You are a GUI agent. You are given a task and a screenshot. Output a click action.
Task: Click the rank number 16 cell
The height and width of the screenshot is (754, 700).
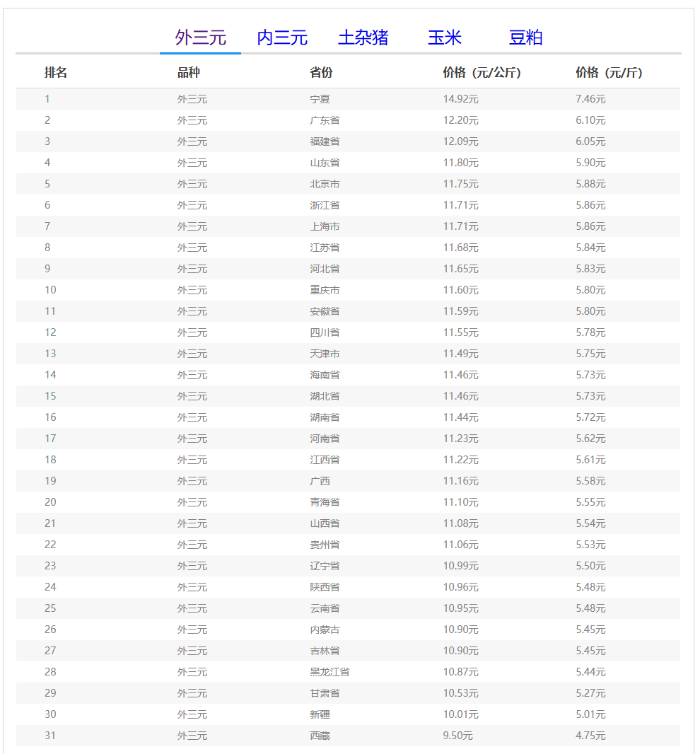[x=50, y=417]
